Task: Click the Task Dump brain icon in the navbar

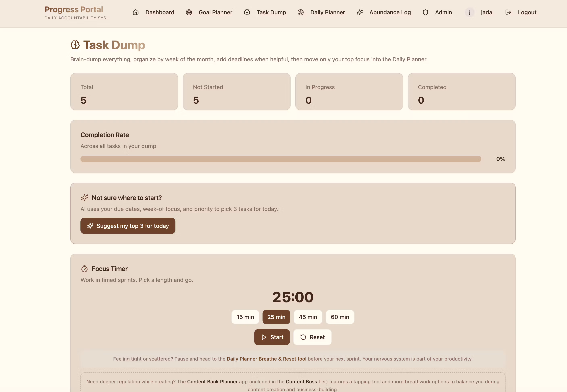Action: click(247, 12)
